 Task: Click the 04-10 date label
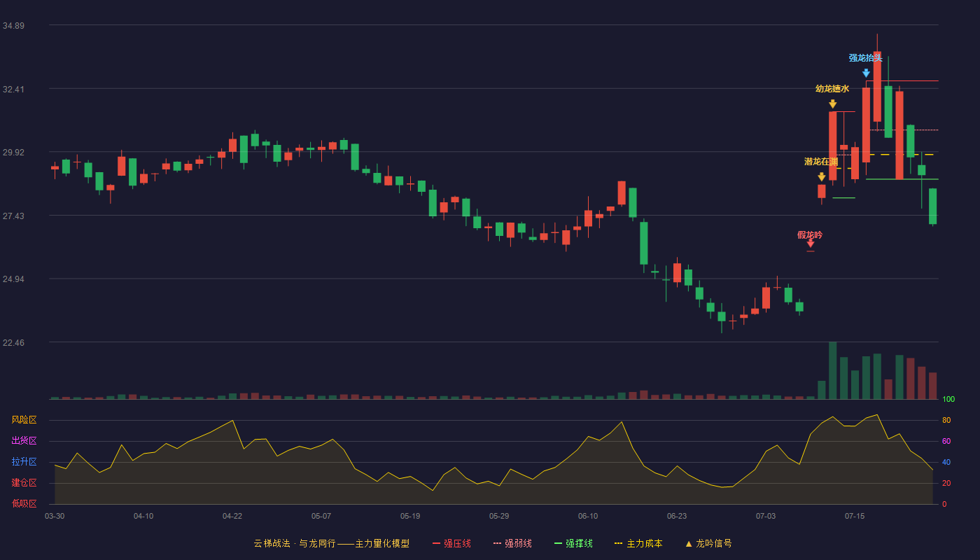pos(143,516)
